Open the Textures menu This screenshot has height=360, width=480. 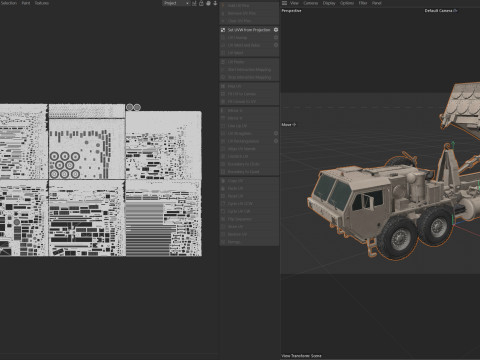pos(42,3)
